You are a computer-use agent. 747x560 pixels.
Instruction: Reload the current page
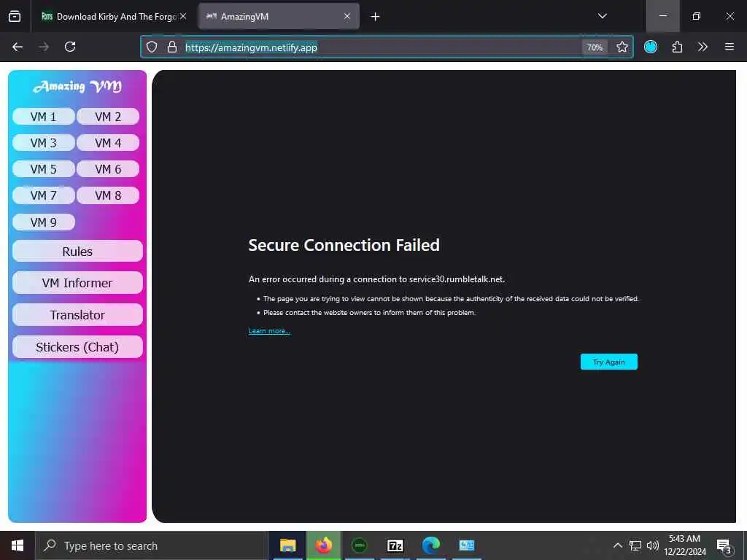pyautogui.click(x=70, y=47)
